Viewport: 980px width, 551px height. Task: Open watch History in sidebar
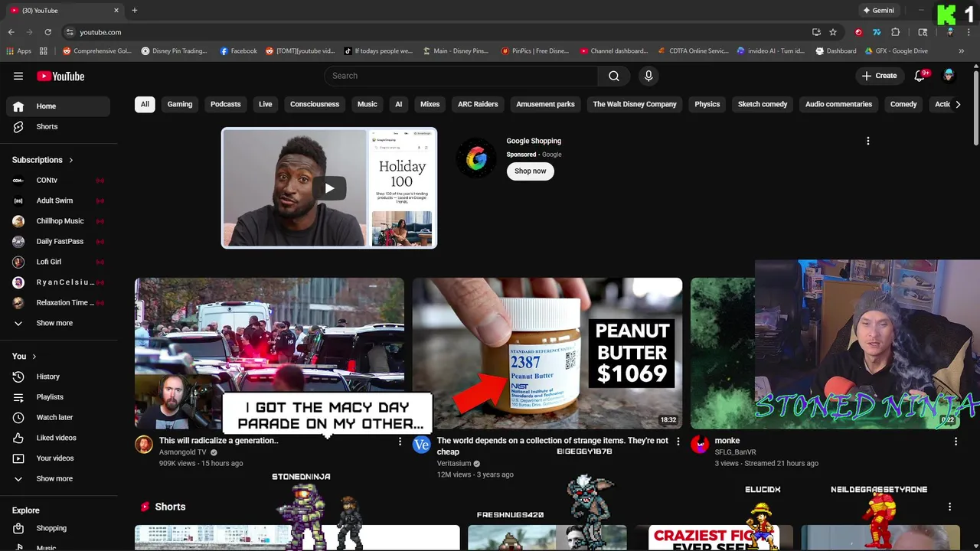click(58, 377)
